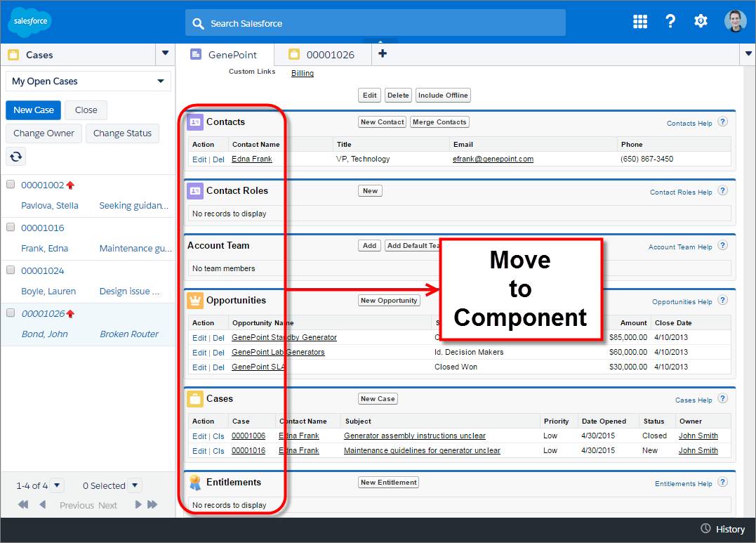This screenshot has height=543, width=756.
Task: Open contact Edna Frank in Contacts list
Action: [252, 159]
